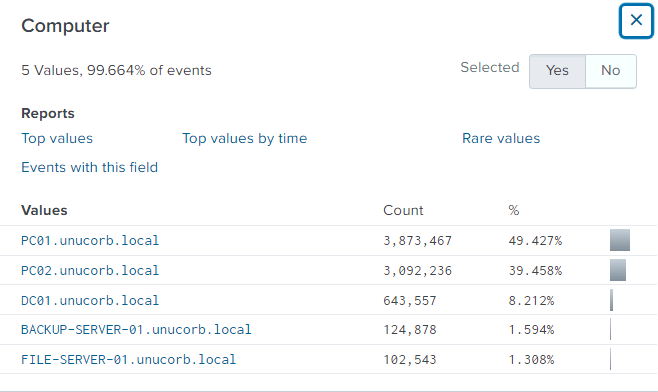Screen dimensions: 658x392
Task: Select FILE-SERVER-01.unucorb.local value
Action: [129, 360]
